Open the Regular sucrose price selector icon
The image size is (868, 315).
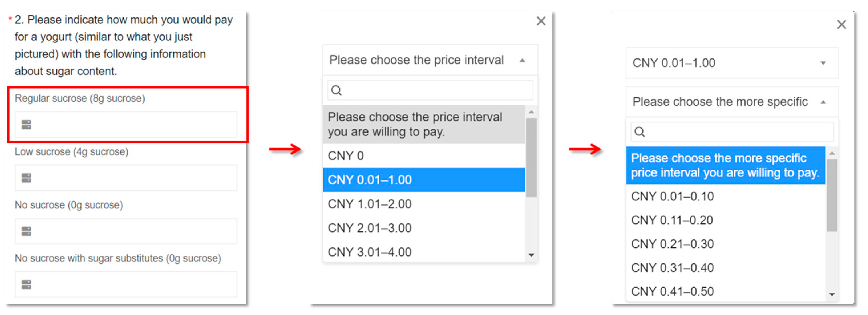26,125
